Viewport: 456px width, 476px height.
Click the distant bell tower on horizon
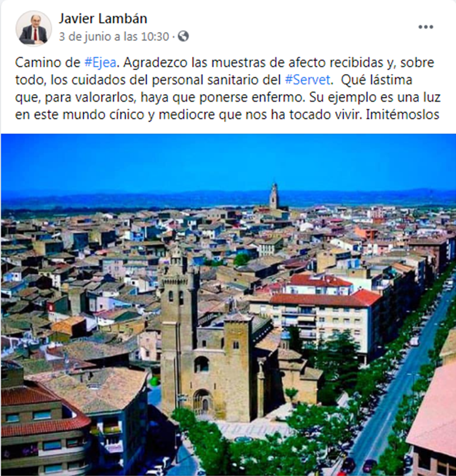pos(274,196)
